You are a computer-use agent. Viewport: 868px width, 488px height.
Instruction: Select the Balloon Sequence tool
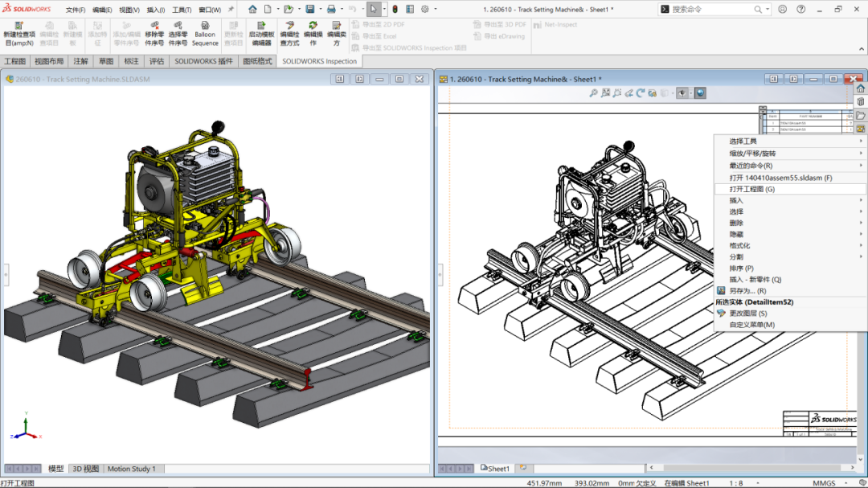click(205, 34)
